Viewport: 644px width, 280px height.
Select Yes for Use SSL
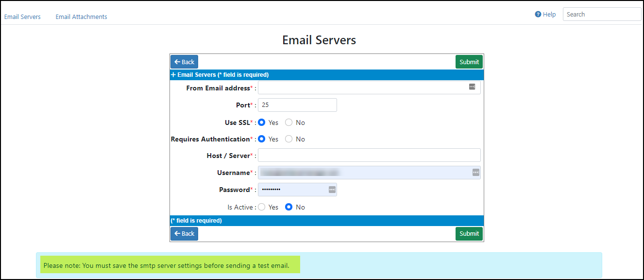coord(262,122)
